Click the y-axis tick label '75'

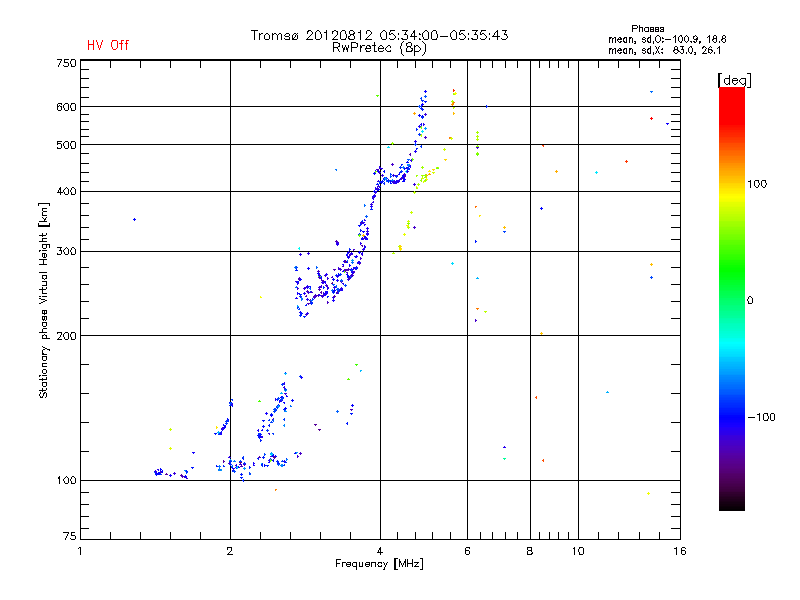tap(70, 536)
